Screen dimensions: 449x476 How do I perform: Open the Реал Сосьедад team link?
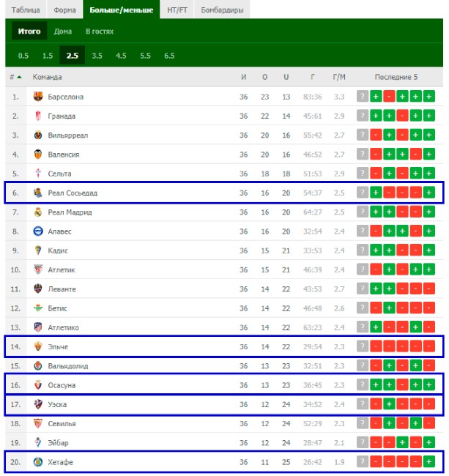pyautogui.click(x=73, y=193)
